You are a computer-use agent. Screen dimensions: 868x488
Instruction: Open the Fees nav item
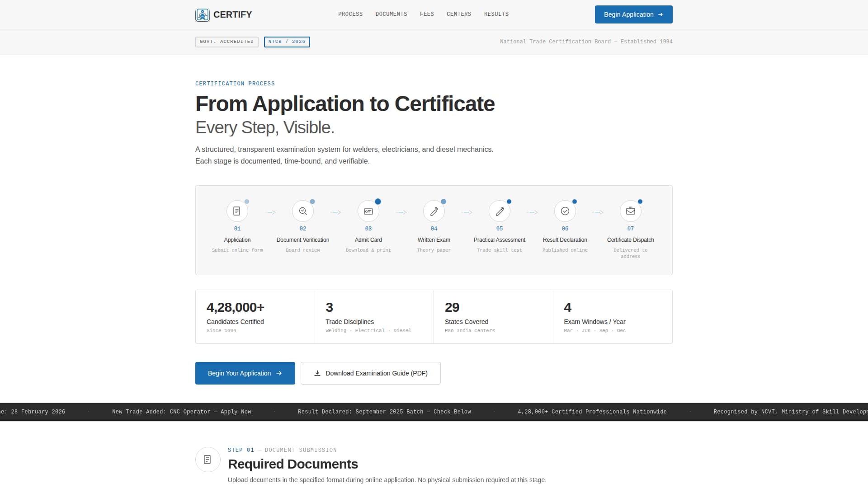point(427,14)
